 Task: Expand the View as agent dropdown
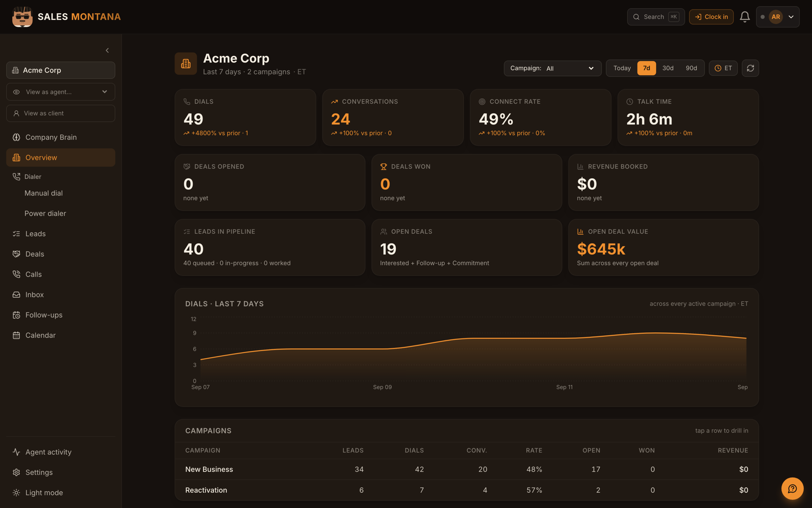pos(61,92)
